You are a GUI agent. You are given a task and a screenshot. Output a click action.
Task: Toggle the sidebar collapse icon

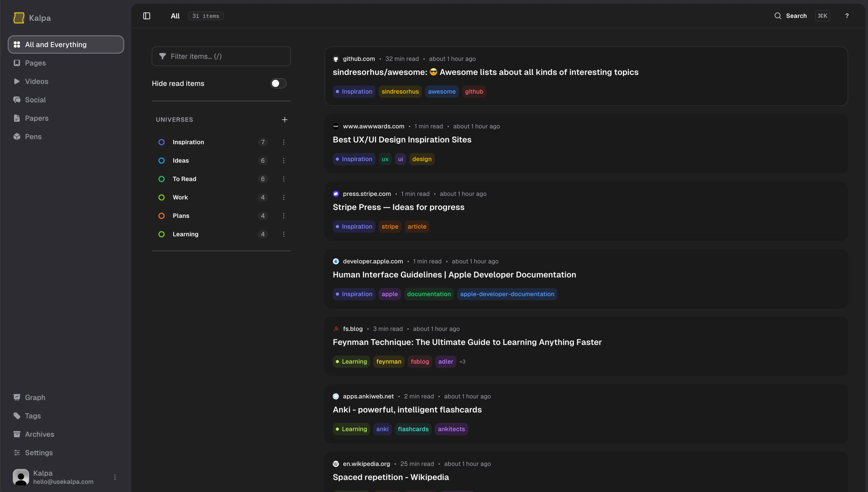click(x=146, y=16)
